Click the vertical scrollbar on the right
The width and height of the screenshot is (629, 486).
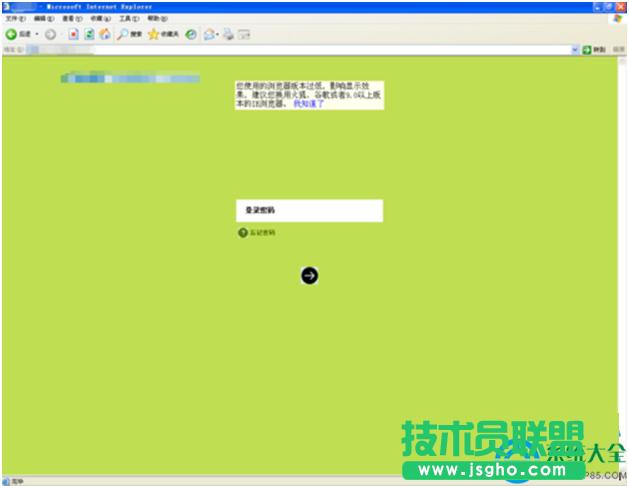pos(622,265)
